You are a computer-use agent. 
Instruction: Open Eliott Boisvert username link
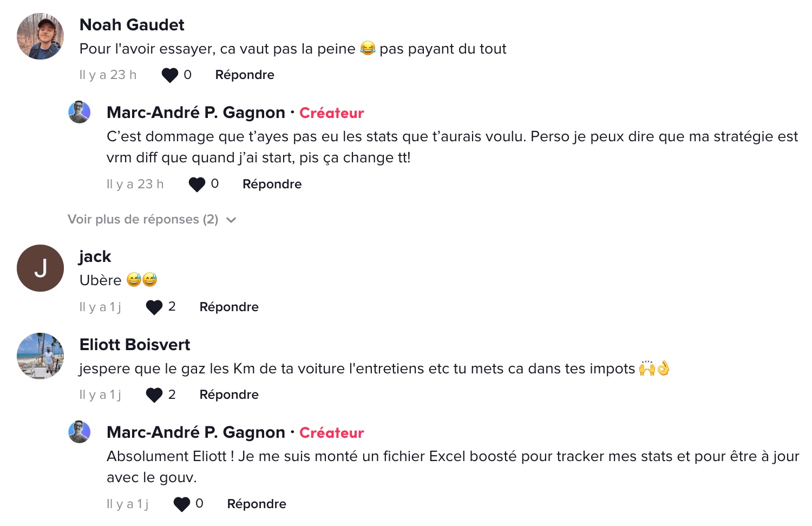135,344
